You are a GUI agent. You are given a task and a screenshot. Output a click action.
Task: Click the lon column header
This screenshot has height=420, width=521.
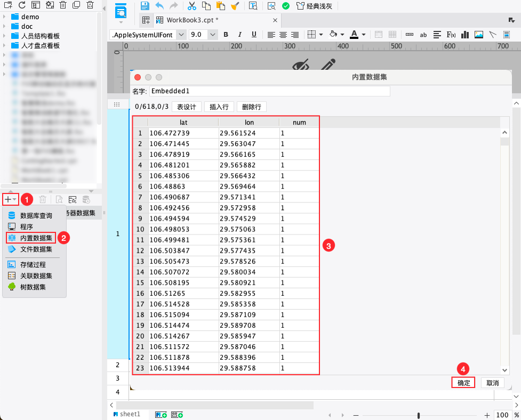point(249,122)
